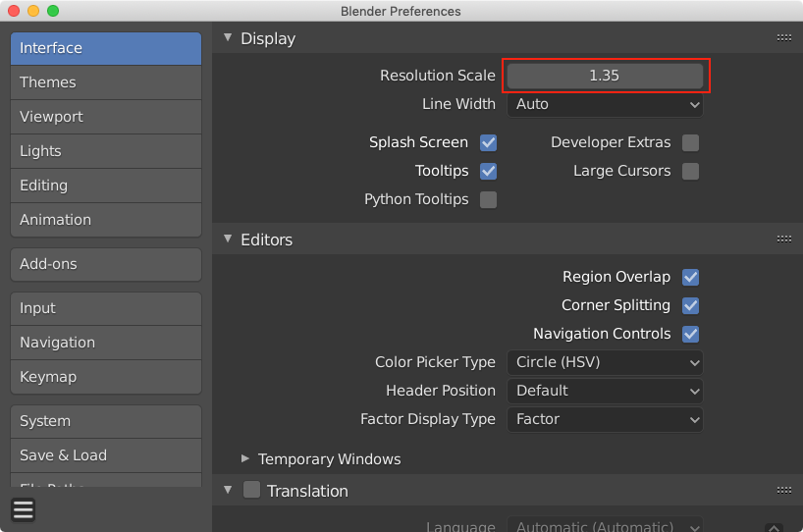Screen dimensions: 803x532
Task: Turn off the Tooltips checkbox
Action: click(488, 171)
